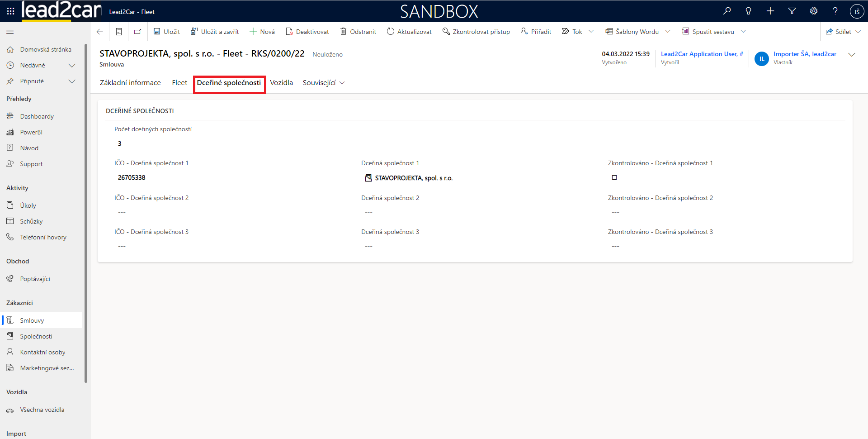
Task: Open the lightbulb assistant icon
Action: pyautogui.click(x=749, y=11)
